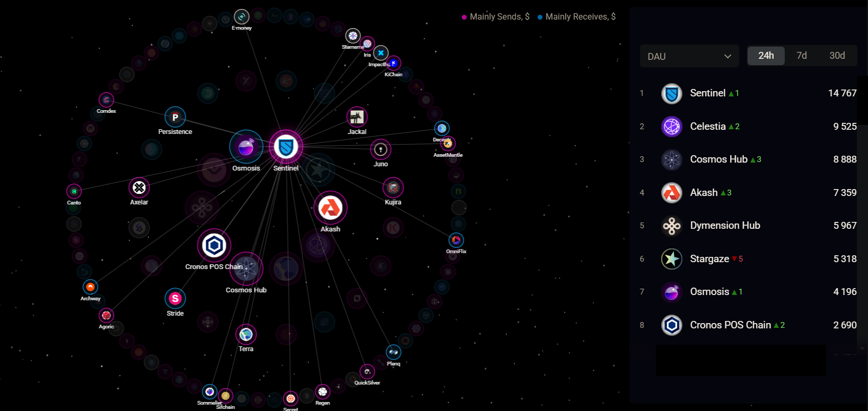This screenshot has height=411, width=868.
Task: Click the Mainly Receives legend entry
Action: pos(577,16)
